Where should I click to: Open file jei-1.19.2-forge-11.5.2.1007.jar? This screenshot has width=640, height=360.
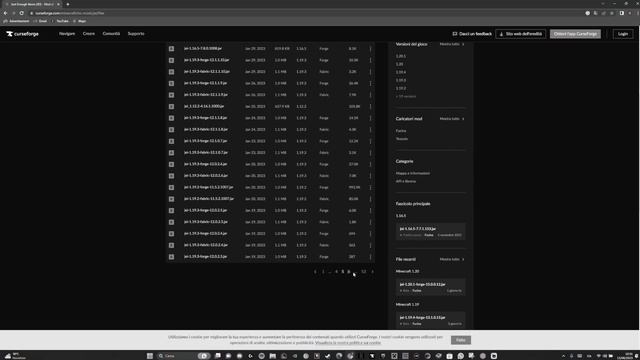click(x=209, y=187)
